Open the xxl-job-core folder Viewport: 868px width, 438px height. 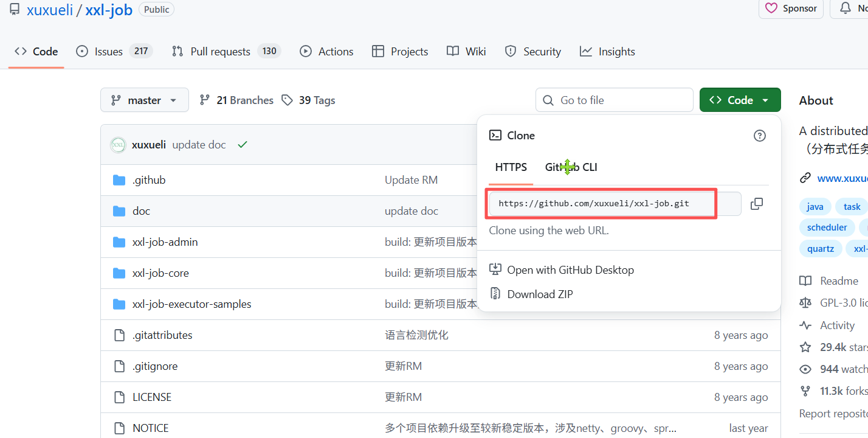tap(160, 273)
